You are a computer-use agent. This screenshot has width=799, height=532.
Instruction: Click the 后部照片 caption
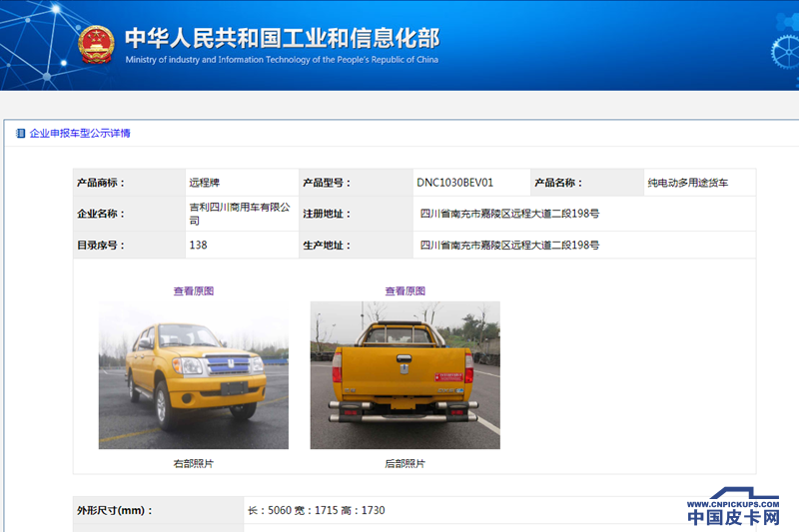[405, 464]
